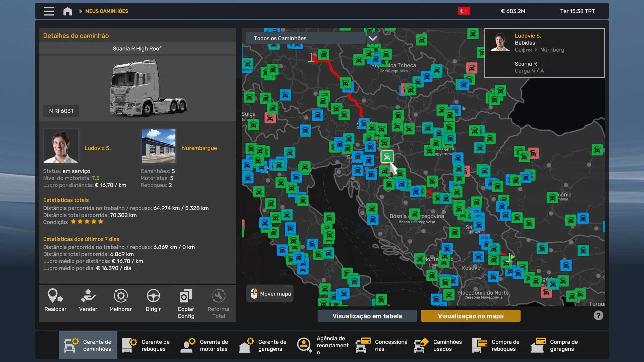
Task: Click the Meus Caminhões breadcrumb arrow
Action: coord(81,11)
